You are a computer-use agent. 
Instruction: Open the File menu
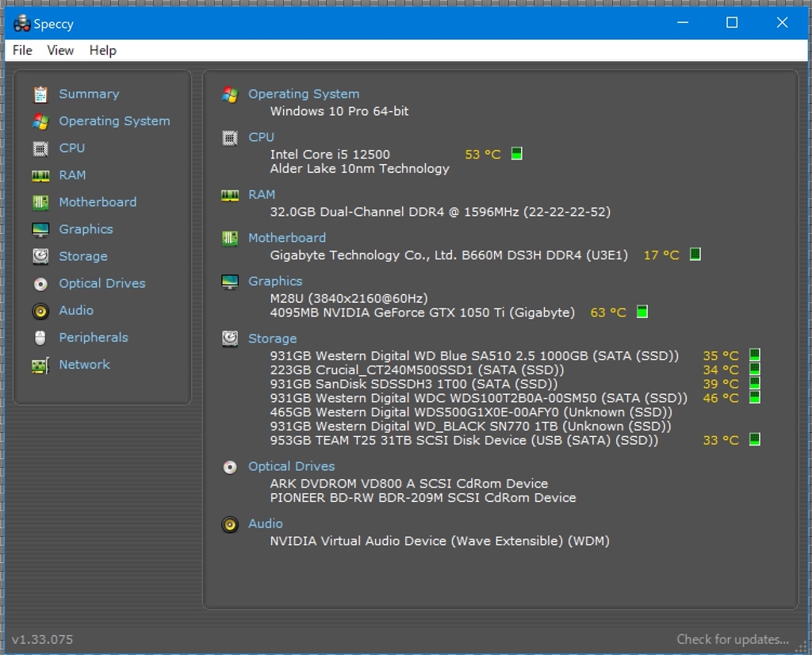(x=22, y=50)
